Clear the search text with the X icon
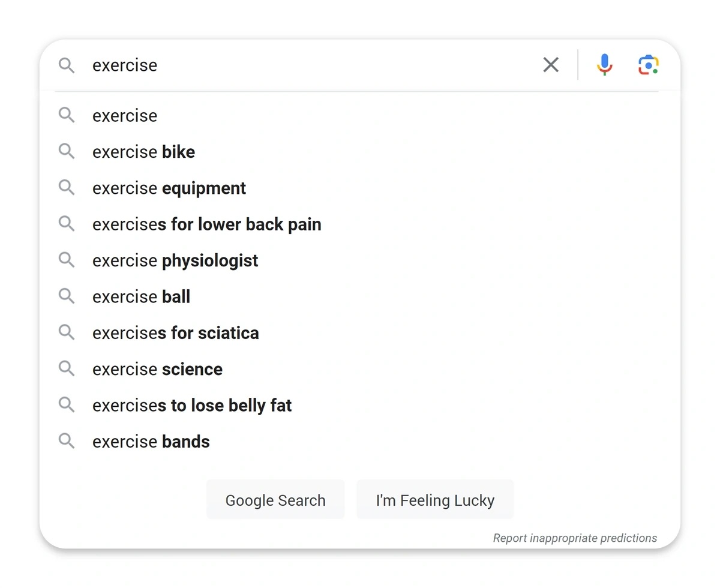This screenshot has height=588, width=720. 551,65
